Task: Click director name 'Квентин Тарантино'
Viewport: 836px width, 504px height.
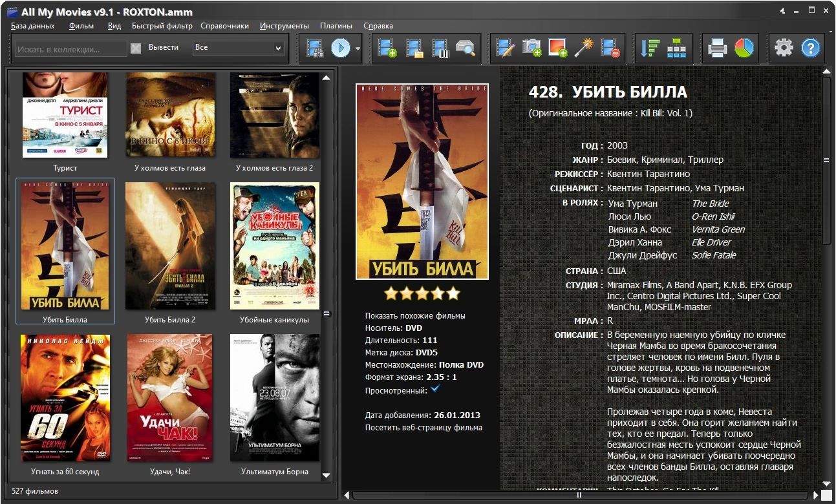Action: pos(648,174)
